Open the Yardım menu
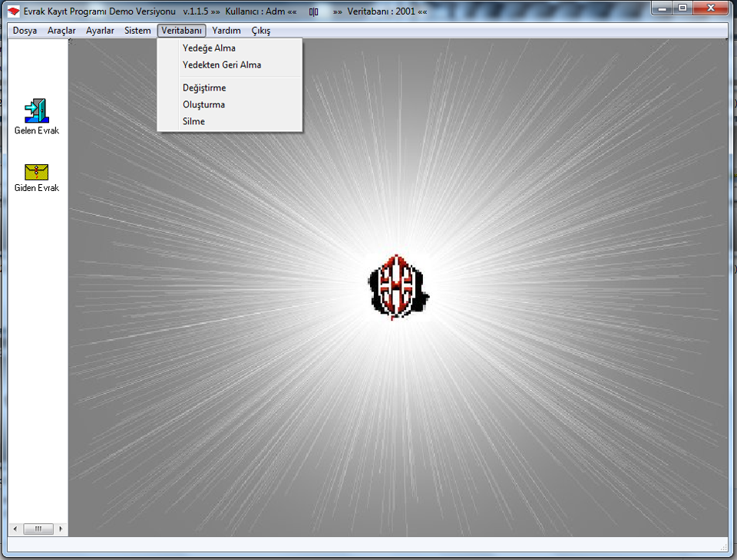The image size is (737, 560). (226, 31)
